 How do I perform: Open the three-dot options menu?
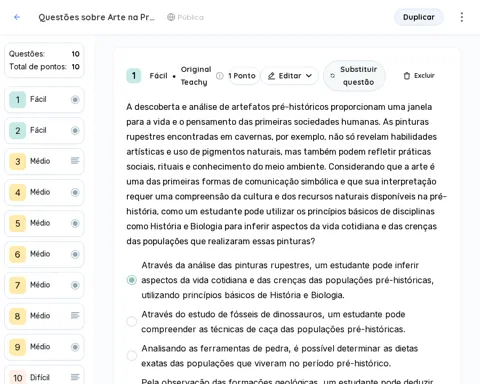tap(462, 17)
